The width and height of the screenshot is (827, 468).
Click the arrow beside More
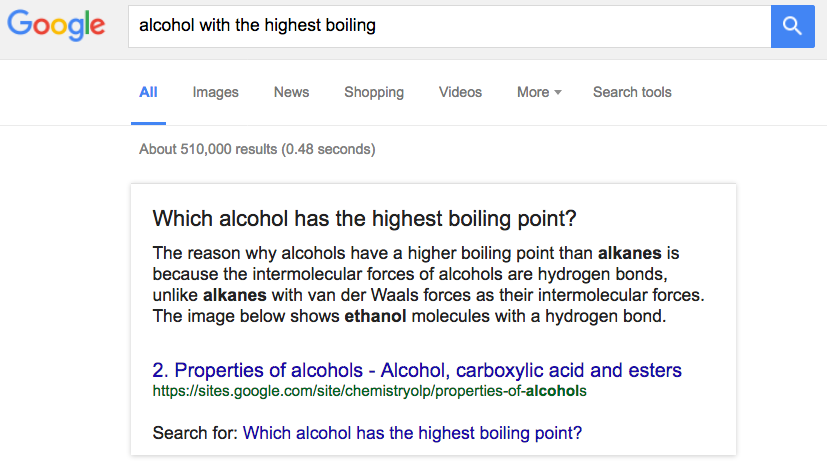click(x=558, y=93)
